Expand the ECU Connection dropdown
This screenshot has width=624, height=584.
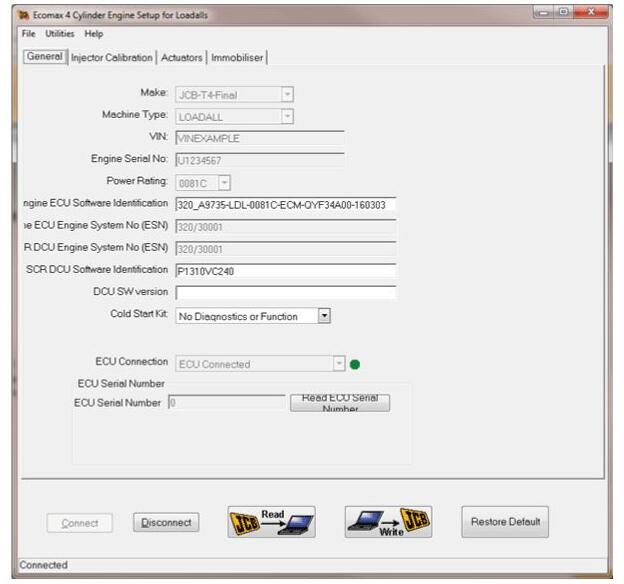339,364
